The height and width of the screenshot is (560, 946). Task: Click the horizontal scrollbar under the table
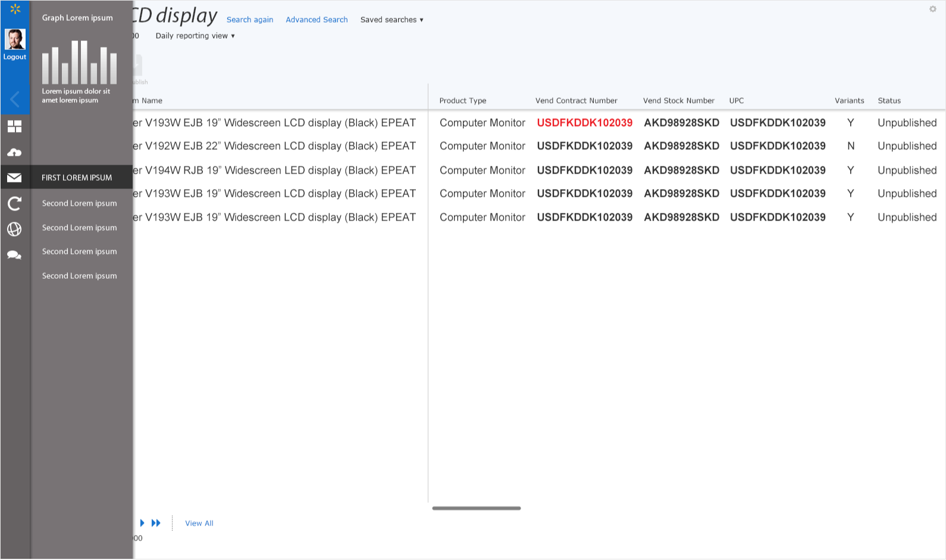pyautogui.click(x=477, y=508)
